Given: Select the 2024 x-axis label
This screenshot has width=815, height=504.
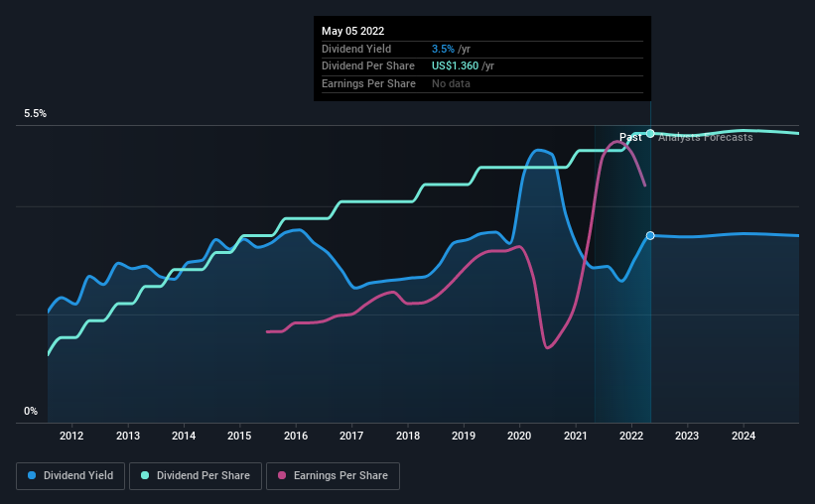Looking at the screenshot, I should [744, 436].
